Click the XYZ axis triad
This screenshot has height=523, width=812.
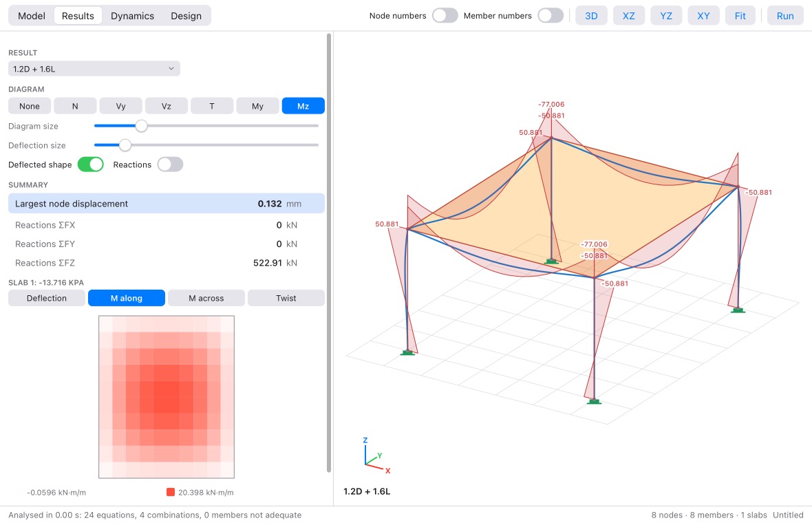click(376, 455)
